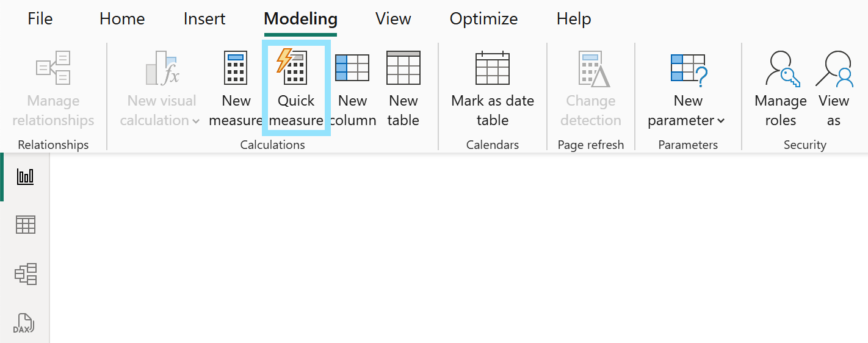The height and width of the screenshot is (343, 868).
Task: Click the View as icon
Action: 834,68
